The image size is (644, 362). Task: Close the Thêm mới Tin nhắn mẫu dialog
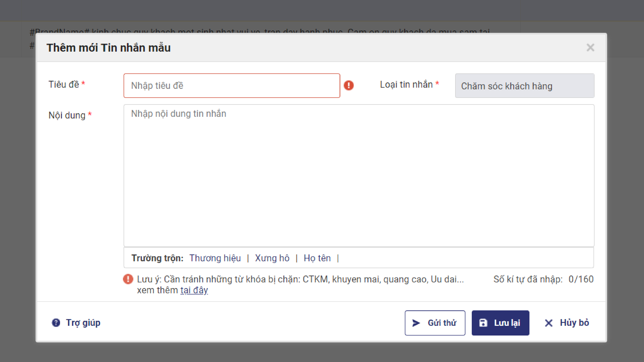pyautogui.click(x=590, y=47)
